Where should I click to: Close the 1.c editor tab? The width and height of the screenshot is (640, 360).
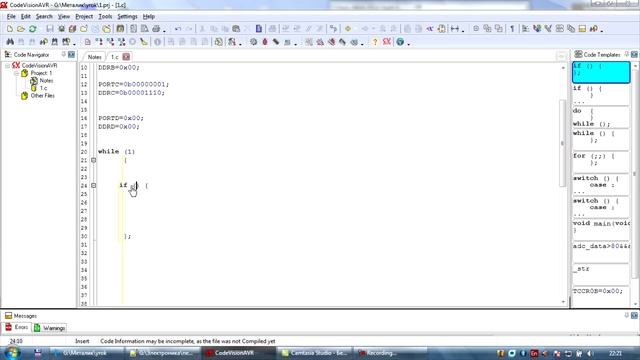(126, 57)
